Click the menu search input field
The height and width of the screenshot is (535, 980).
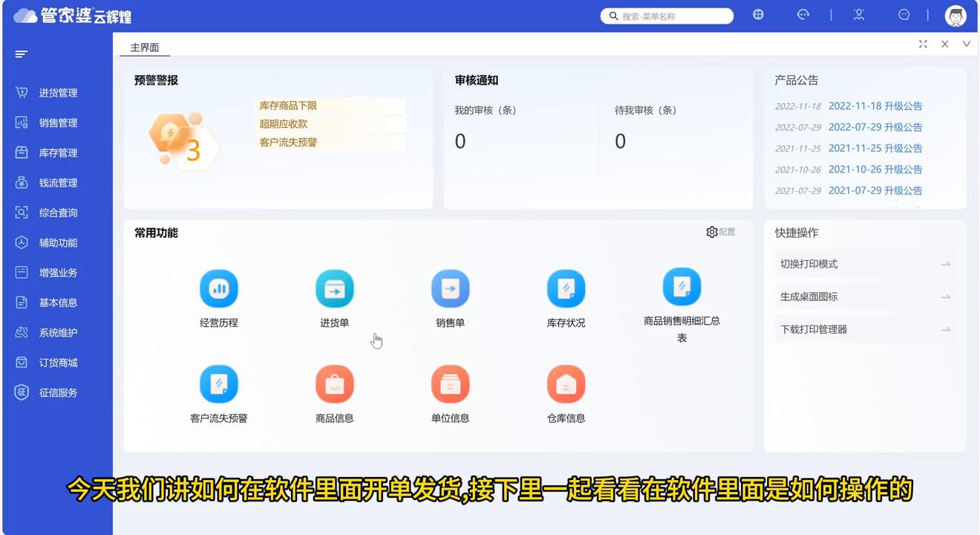coord(667,15)
